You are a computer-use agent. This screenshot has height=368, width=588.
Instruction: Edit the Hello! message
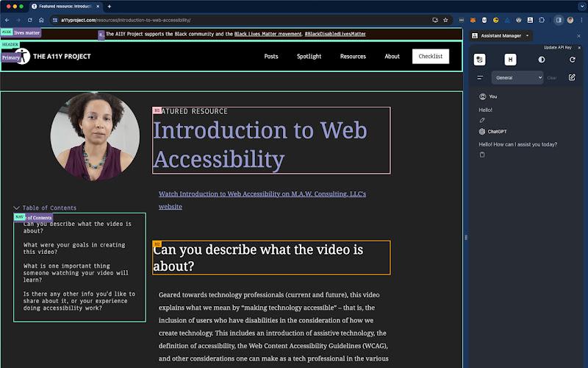482,120
